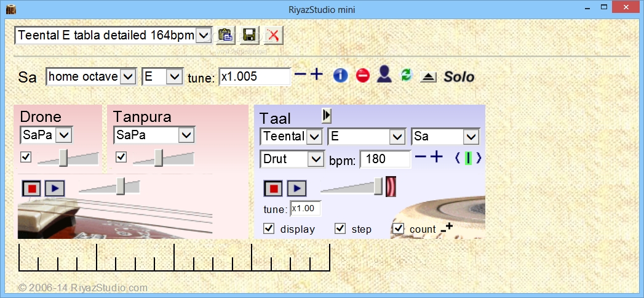Click the red tabla icon beside Taal volume
Image resolution: width=644 pixels, height=298 pixels.
click(391, 187)
